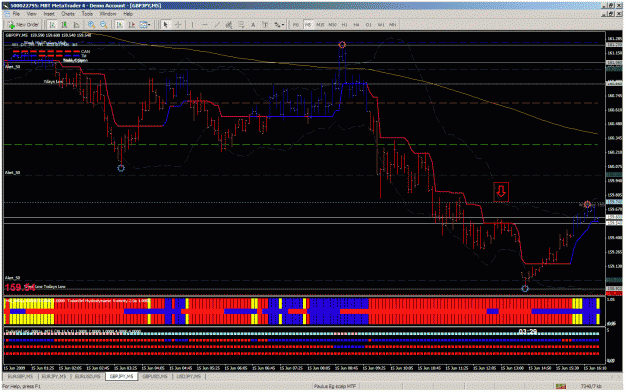Image resolution: width=625 pixels, height=392 pixels.
Task: Click the MetaTrader app icon in title bar
Action: 5,6
